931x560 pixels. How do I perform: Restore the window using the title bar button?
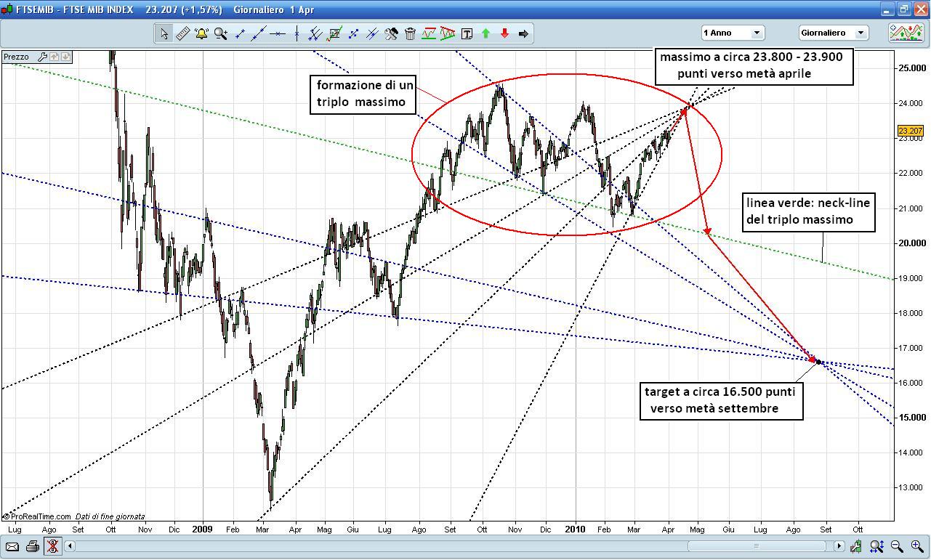point(904,9)
